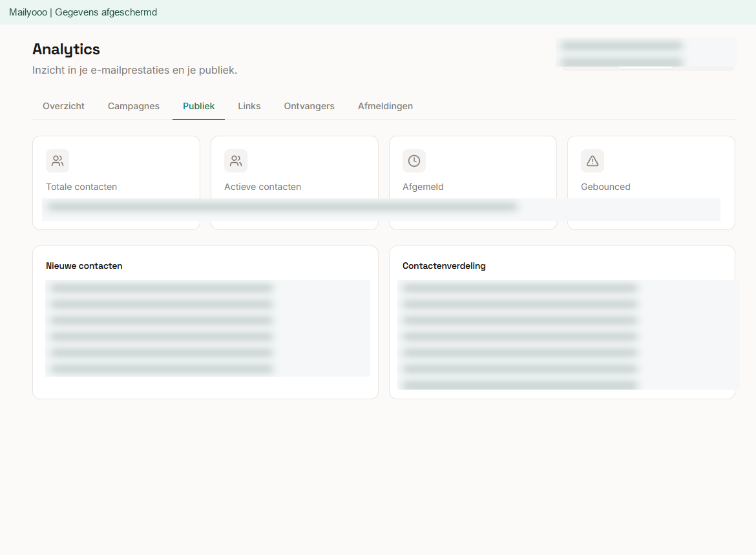756x555 pixels.
Task: Click the Afgemeld clock icon
Action: pyautogui.click(x=414, y=161)
